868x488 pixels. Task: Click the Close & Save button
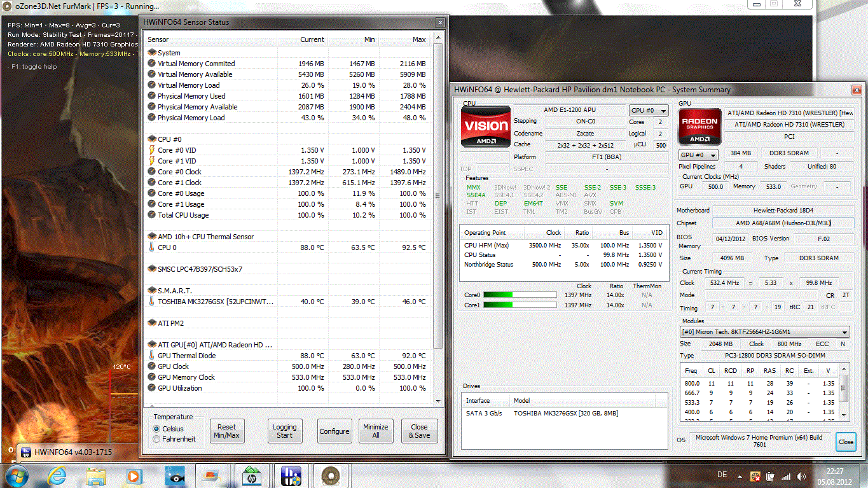[x=420, y=431]
